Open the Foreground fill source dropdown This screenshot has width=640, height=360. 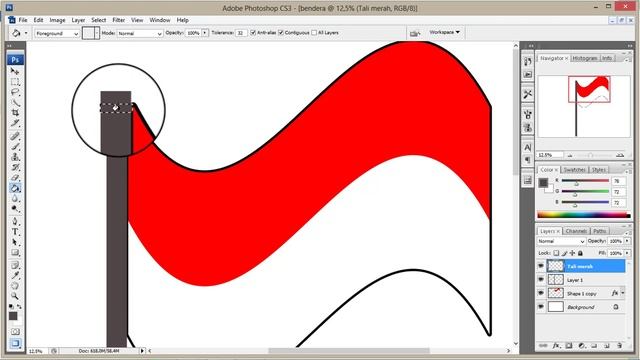coord(57,33)
